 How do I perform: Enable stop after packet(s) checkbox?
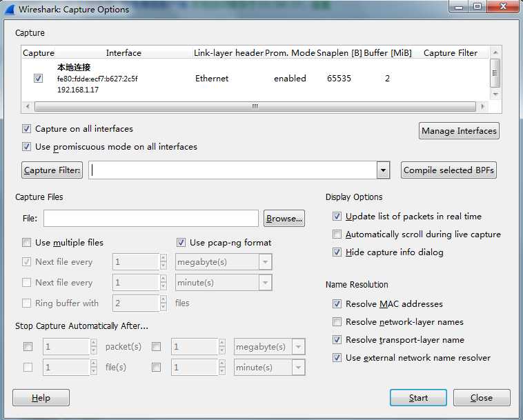pos(28,347)
